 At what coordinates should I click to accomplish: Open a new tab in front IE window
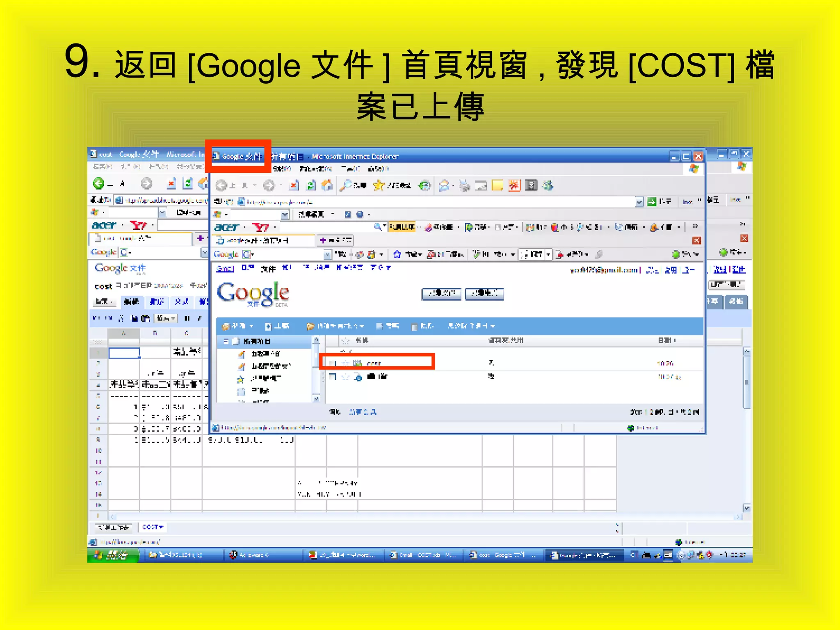[336, 240]
